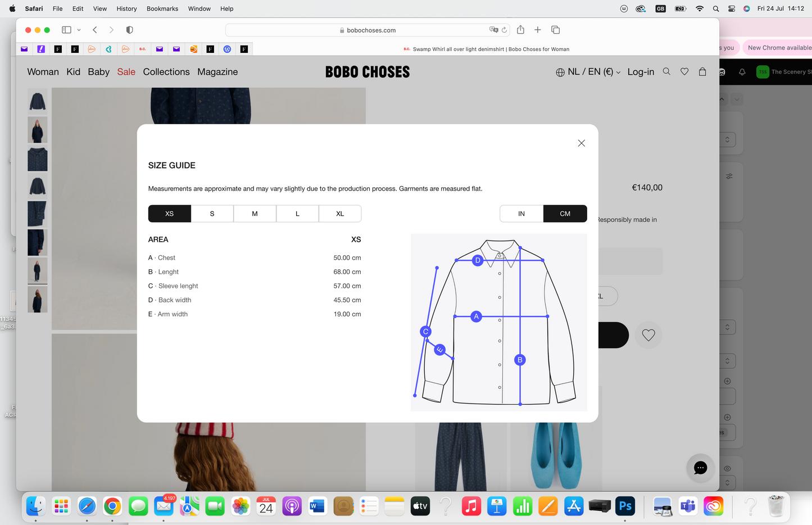Open Google Chrome from the Dock
The width and height of the screenshot is (812, 525).
click(x=112, y=506)
